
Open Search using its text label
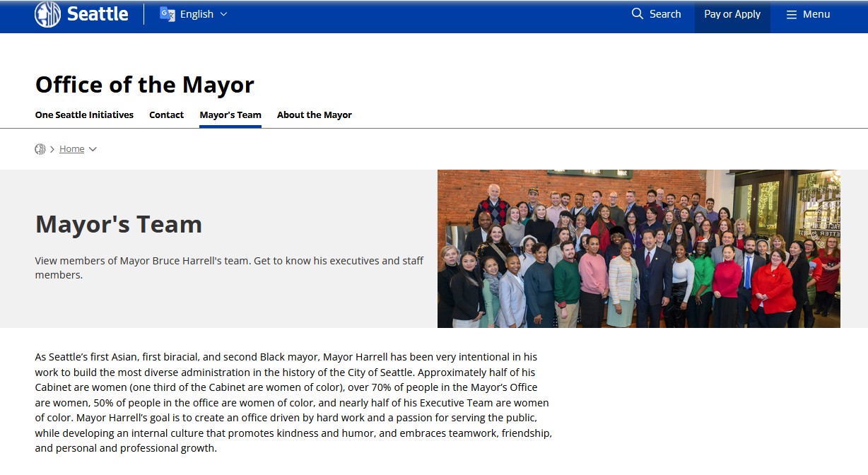click(665, 14)
